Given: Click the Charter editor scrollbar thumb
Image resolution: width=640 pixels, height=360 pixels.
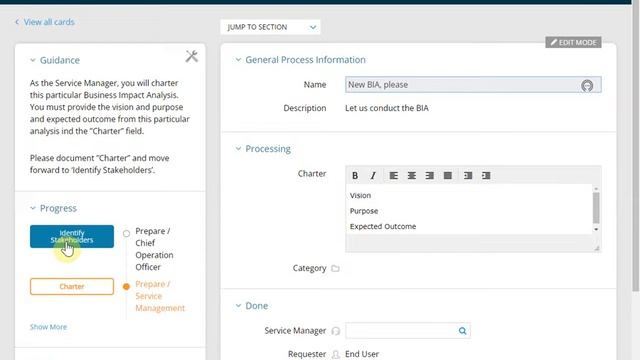Looking at the screenshot, I should click(x=596, y=208).
